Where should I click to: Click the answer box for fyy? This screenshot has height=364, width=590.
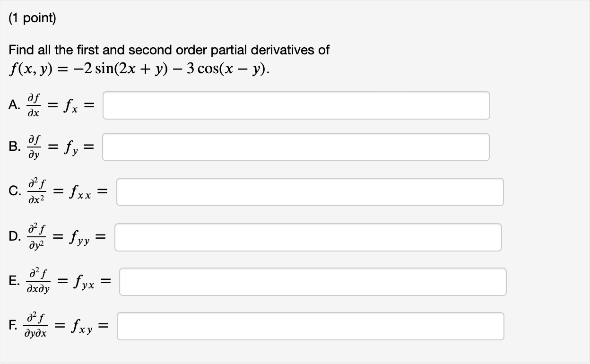[x=308, y=237]
